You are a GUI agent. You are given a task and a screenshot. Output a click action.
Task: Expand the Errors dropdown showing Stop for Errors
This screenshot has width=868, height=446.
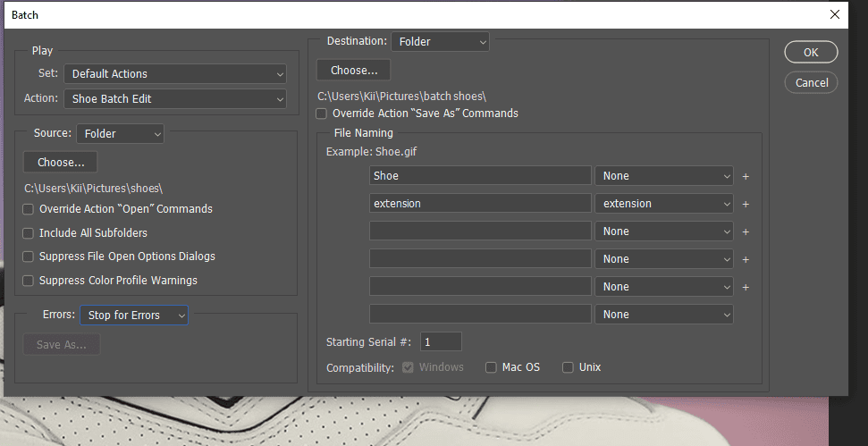pos(134,315)
